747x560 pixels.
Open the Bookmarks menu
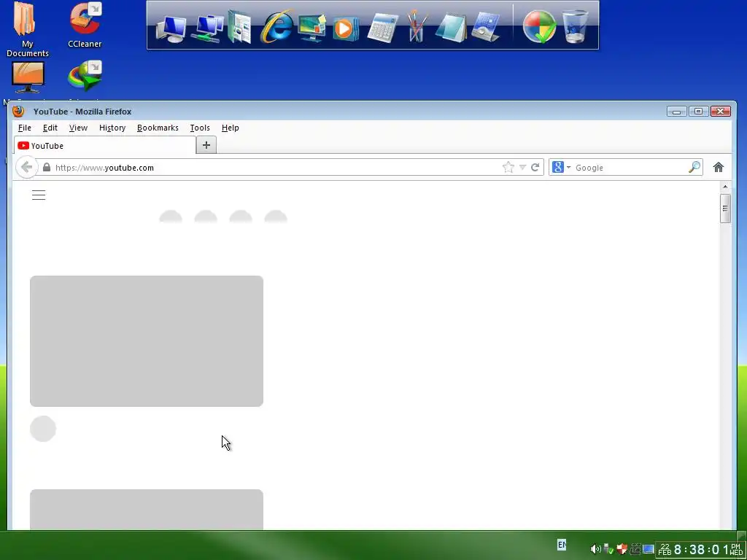click(x=158, y=128)
